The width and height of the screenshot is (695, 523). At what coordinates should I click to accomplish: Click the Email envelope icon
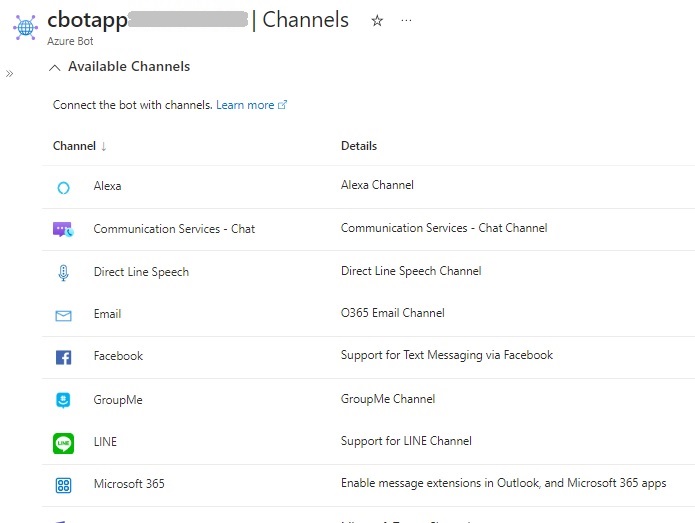[x=63, y=315]
